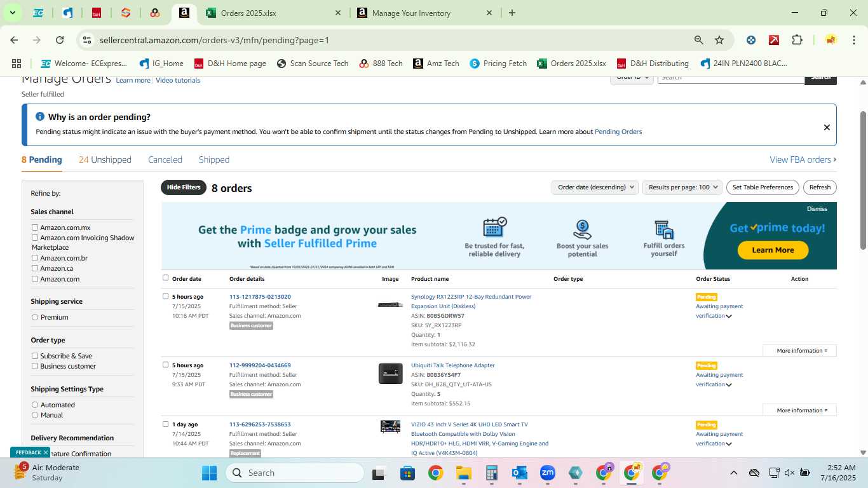Open Windows Start menu

[209, 473]
